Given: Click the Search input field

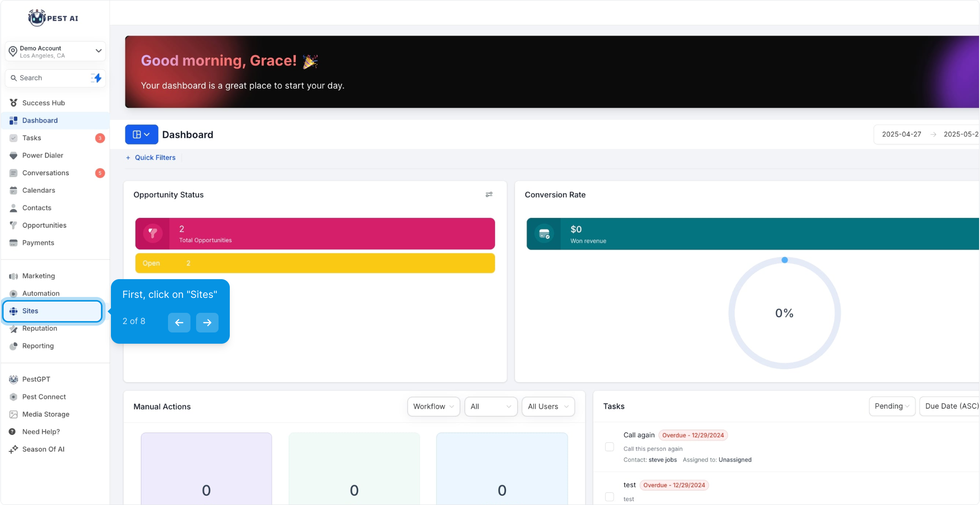Looking at the screenshot, I should coord(55,78).
